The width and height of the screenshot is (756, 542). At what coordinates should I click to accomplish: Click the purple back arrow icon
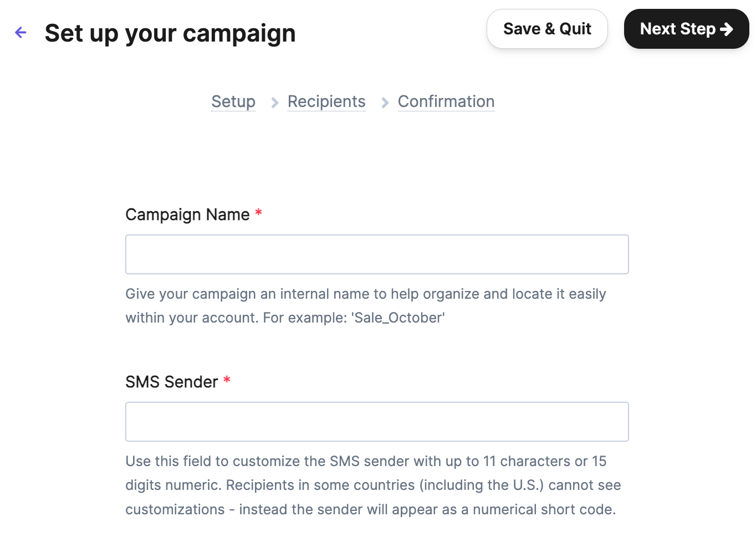pos(21,33)
